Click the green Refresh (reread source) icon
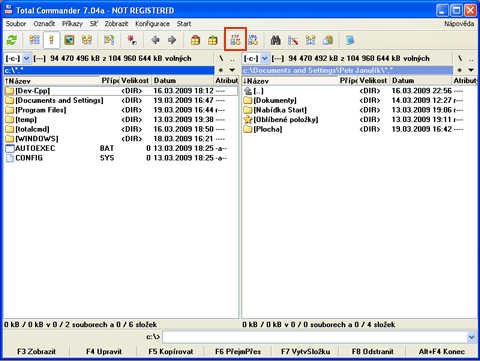The image size is (480, 361). click(x=12, y=40)
